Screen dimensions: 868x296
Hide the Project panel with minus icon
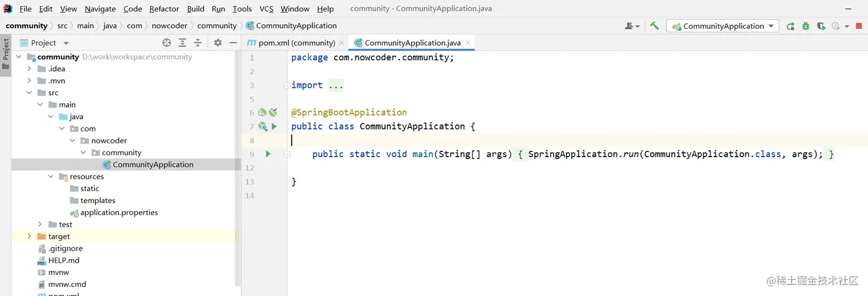[x=233, y=42]
